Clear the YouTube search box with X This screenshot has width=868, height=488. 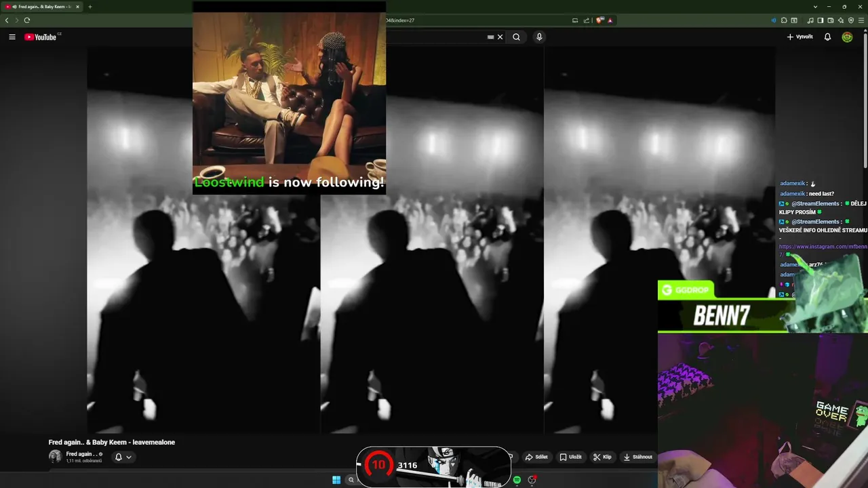(500, 37)
